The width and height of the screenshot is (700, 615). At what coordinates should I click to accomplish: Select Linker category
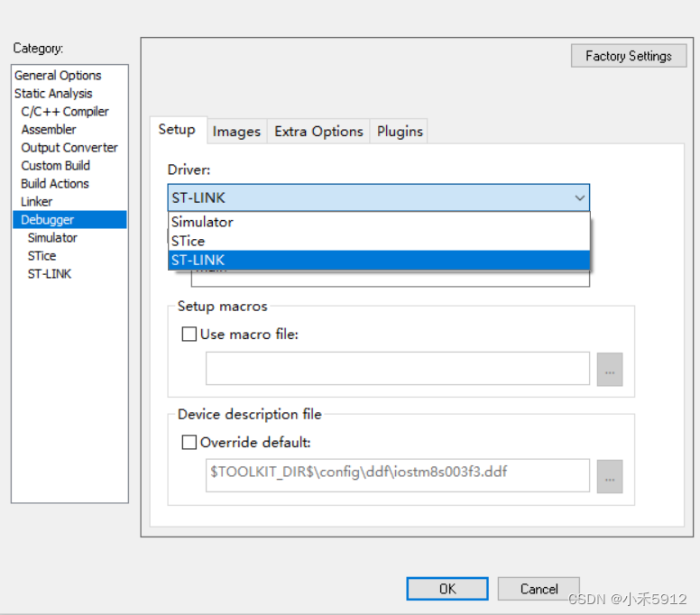(37, 202)
